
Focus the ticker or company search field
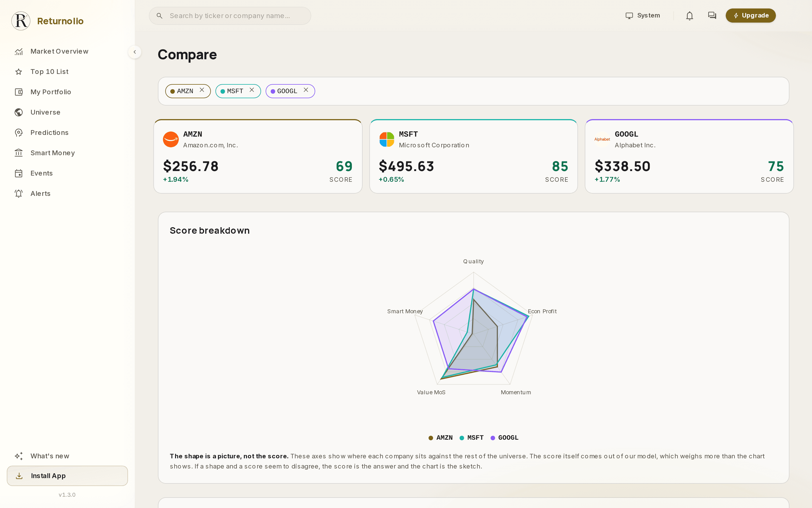click(230, 16)
